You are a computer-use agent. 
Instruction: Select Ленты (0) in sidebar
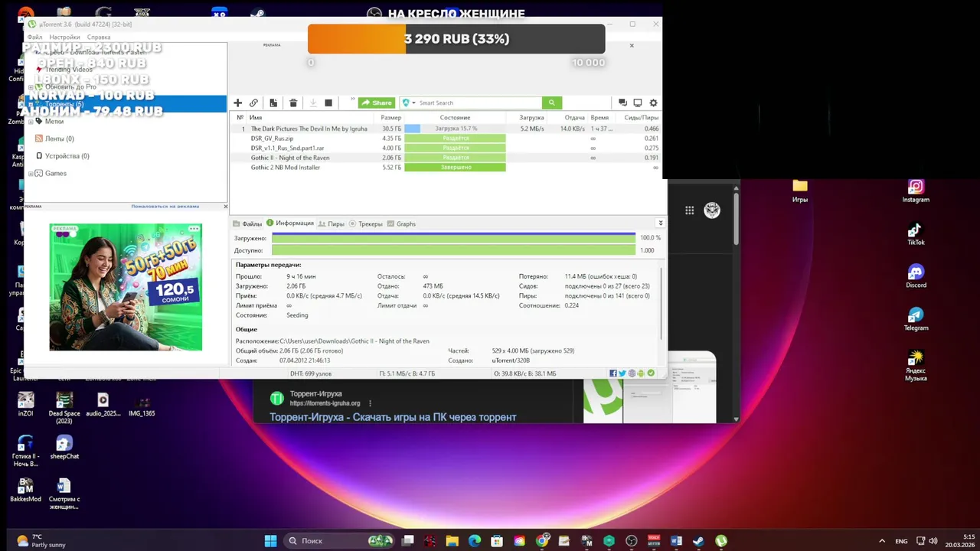[59, 139]
